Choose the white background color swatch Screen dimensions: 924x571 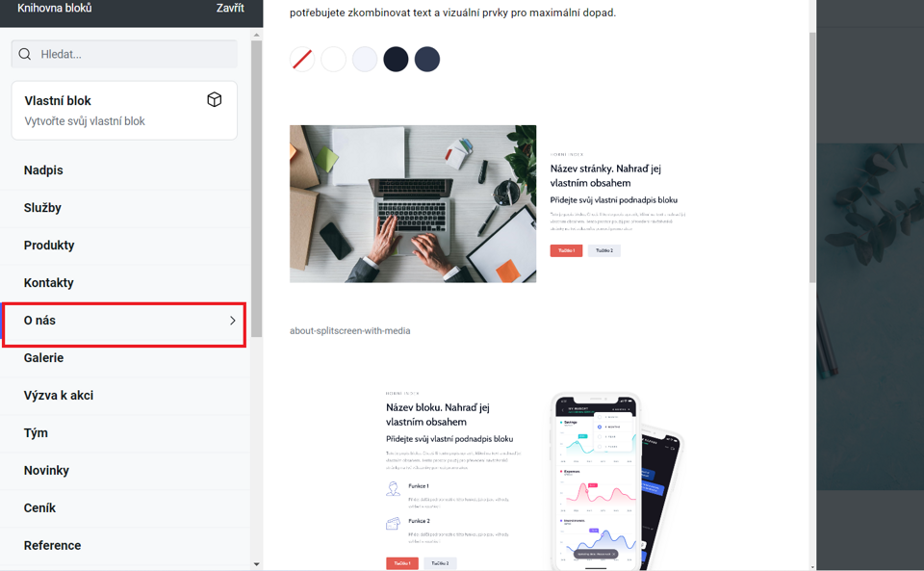[334, 60]
